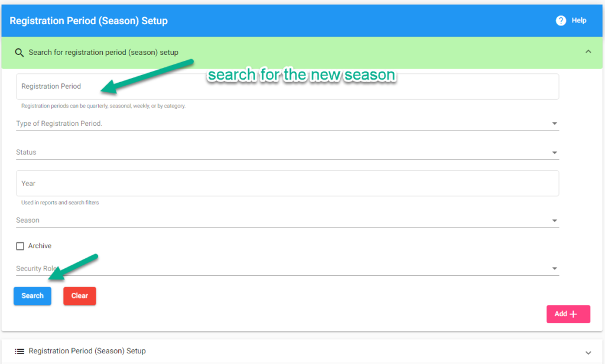The image size is (605, 364).
Task: Tick the Archive checkbox
Action: coord(20,246)
